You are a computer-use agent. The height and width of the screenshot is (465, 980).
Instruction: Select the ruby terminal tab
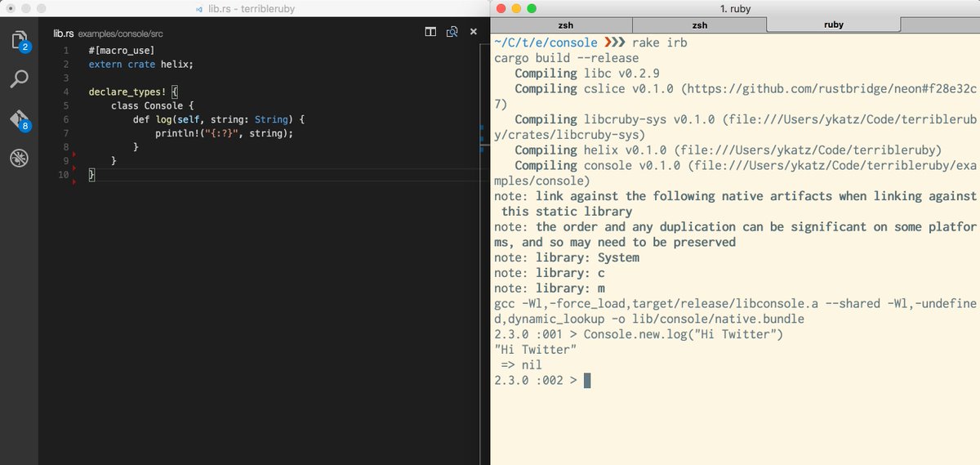point(835,25)
